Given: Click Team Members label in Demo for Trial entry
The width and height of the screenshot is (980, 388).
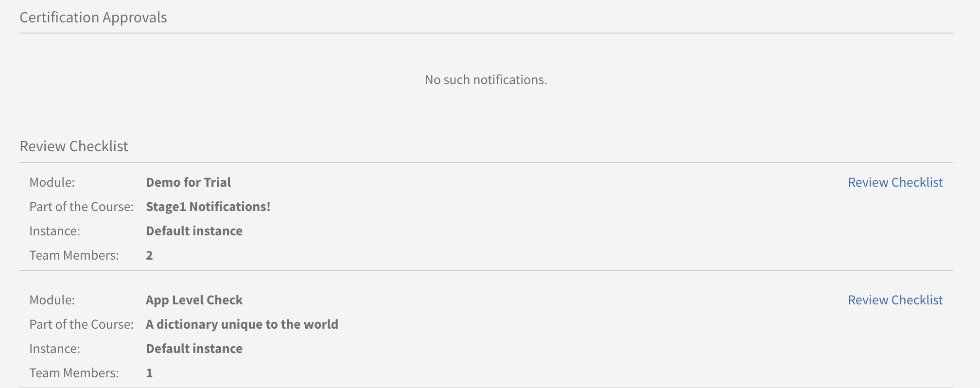Looking at the screenshot, I should coord(74,255).
